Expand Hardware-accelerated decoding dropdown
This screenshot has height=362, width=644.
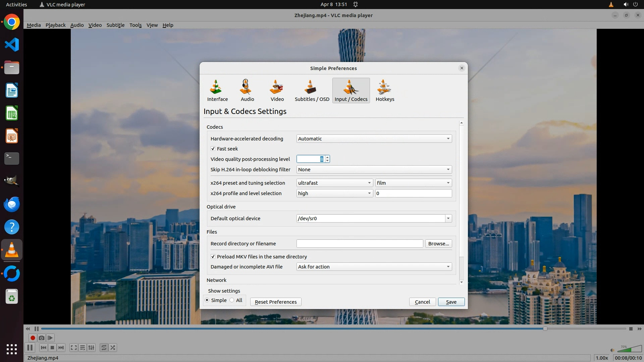click(x=374, y=138)
